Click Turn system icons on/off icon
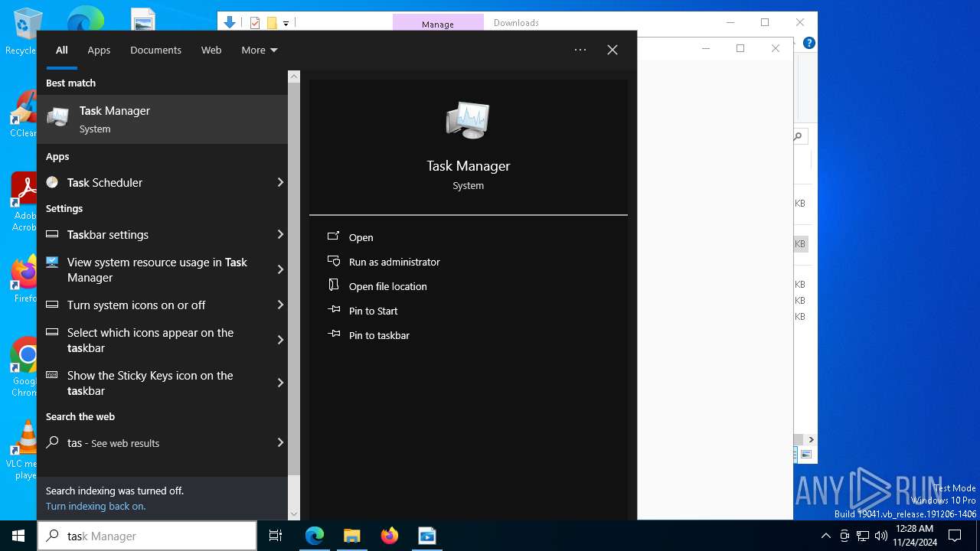 pyautogui.click(x=52, y=305)
